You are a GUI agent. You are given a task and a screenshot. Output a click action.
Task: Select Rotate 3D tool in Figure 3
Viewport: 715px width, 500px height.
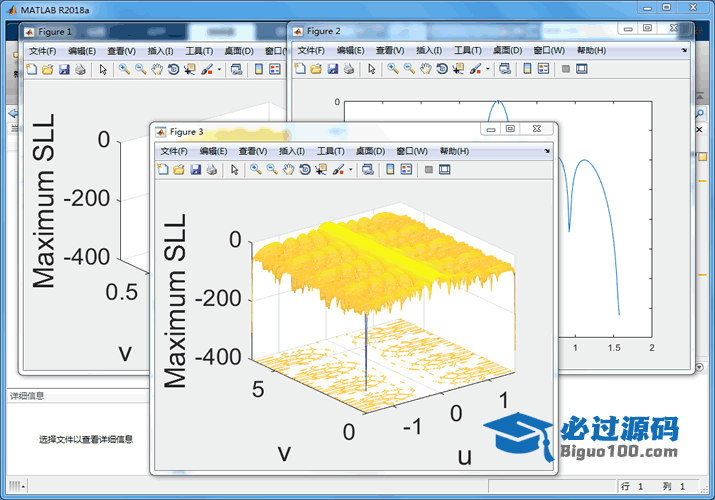pyautogui.click(x=305, y=170)
